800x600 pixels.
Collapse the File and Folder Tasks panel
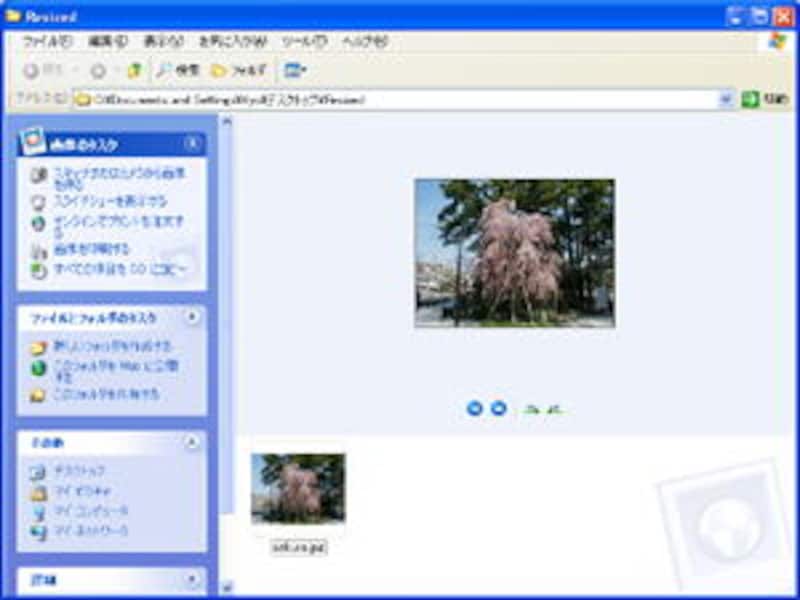coord(192,317)
